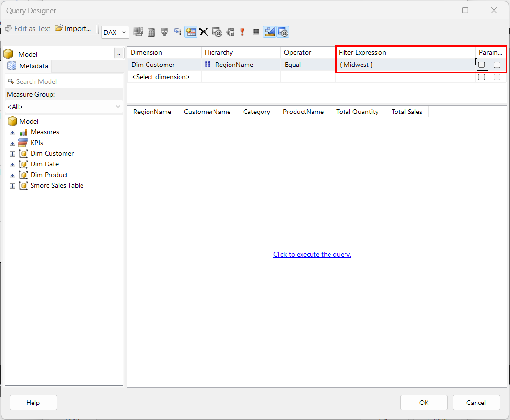
Task: Click the Cancel Query black square icon
Action: pyautogui.click(x=256, y=32)
